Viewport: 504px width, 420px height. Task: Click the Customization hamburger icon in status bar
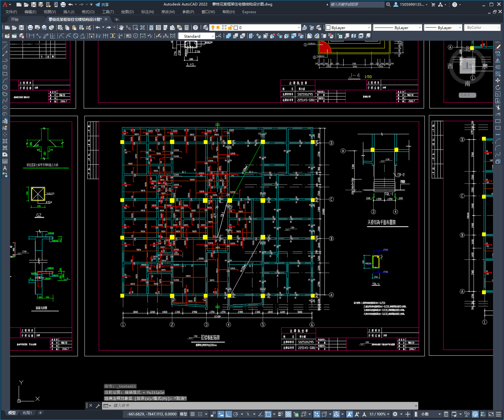(x=499, y=414)
